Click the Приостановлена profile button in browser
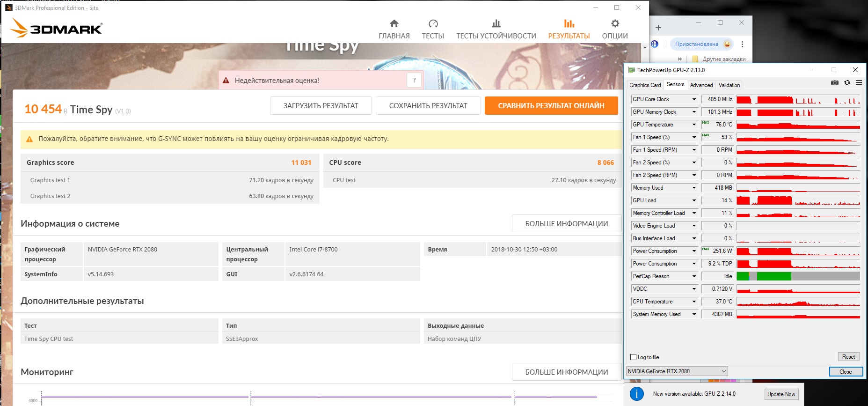The height and width of the screenshot is (406, 868). [x=702, y=44]
